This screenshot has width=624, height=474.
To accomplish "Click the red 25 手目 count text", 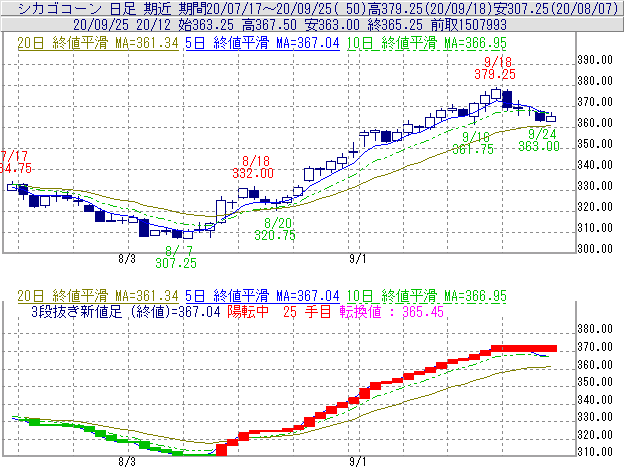I will tap(307, 312).
